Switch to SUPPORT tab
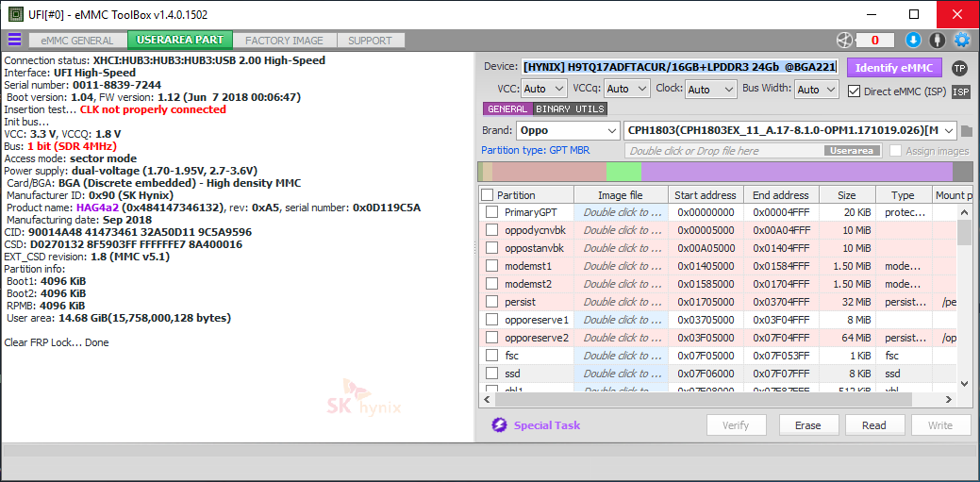The height and width of the screenshot is (482, 980). pyautogui.click(x=370, y=41)
